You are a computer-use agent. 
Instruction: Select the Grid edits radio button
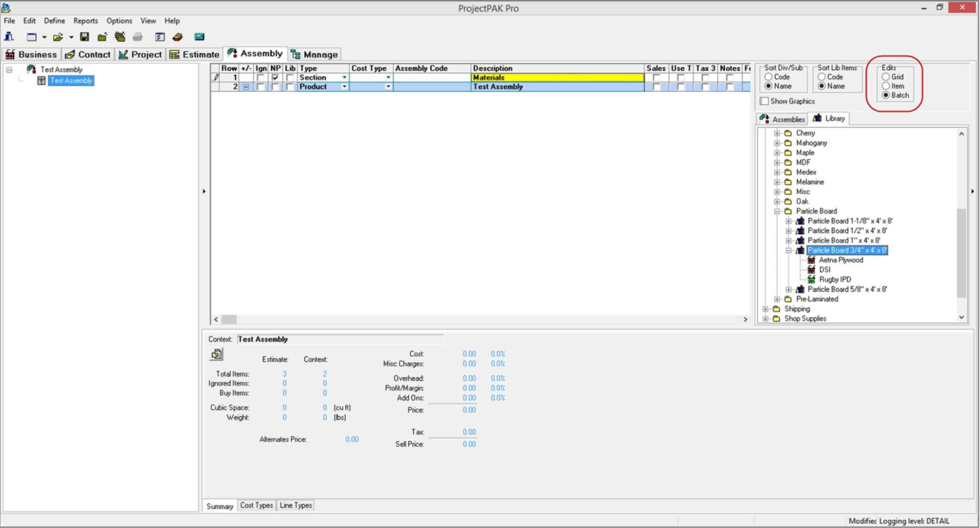[886, 77]
